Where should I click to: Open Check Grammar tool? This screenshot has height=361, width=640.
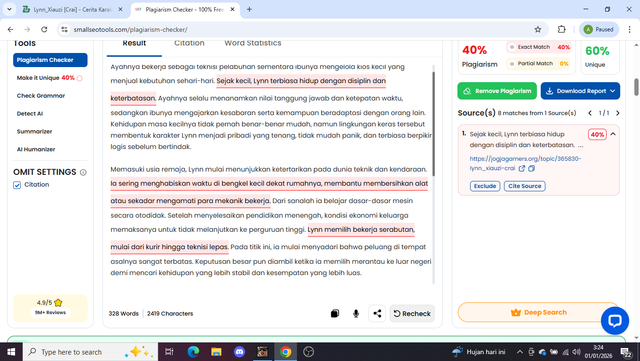click(x=41, y=96)
